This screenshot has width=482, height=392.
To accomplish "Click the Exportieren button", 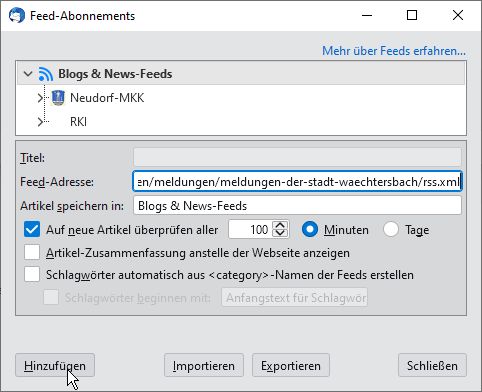I will (291, 366).
